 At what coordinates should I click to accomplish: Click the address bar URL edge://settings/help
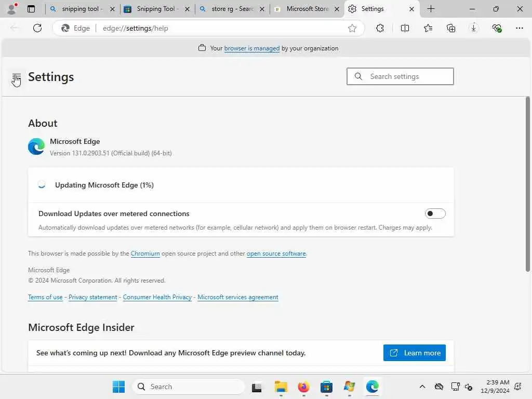(x=136, y=28)
